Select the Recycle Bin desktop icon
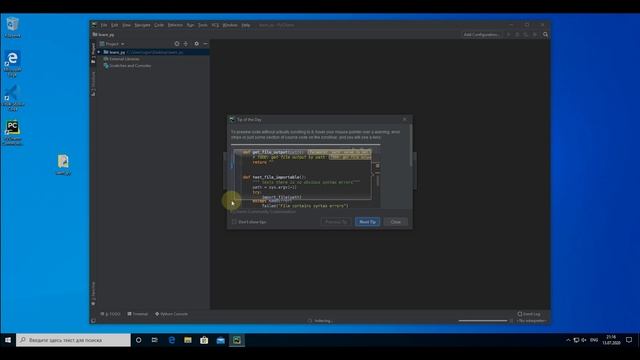Screen dimensions: 640x360 point(13,27)
